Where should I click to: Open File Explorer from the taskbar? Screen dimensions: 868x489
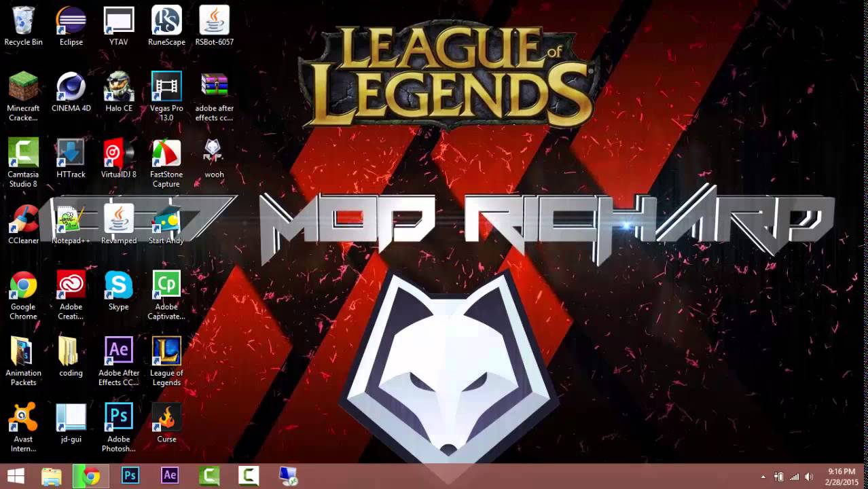[52, 476]
